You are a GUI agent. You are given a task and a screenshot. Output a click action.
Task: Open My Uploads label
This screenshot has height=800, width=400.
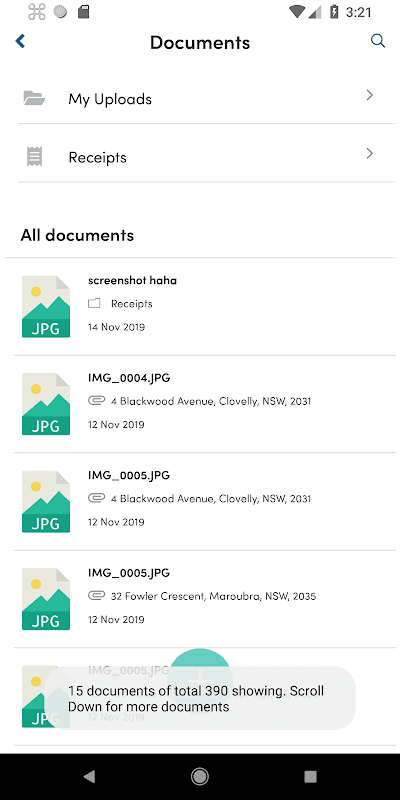pos(110,99)
